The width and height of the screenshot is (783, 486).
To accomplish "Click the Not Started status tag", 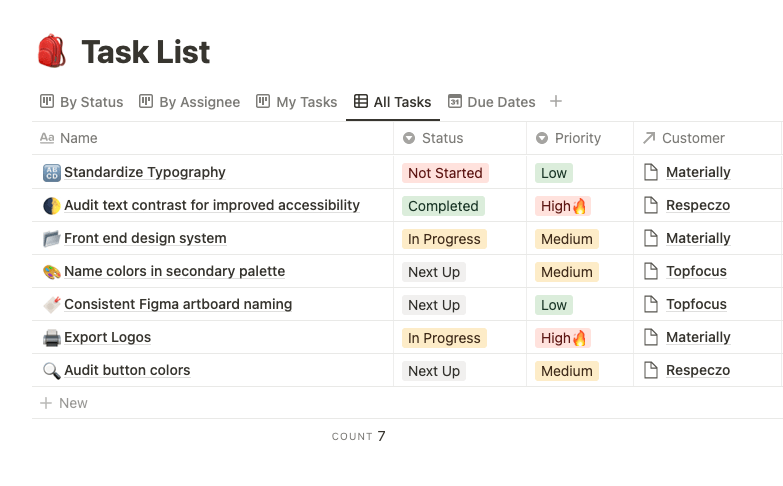I will (x=445, y=173).
